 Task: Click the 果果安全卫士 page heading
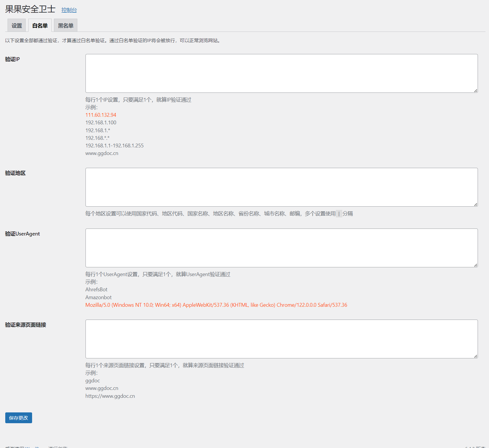tap(30, 9)
